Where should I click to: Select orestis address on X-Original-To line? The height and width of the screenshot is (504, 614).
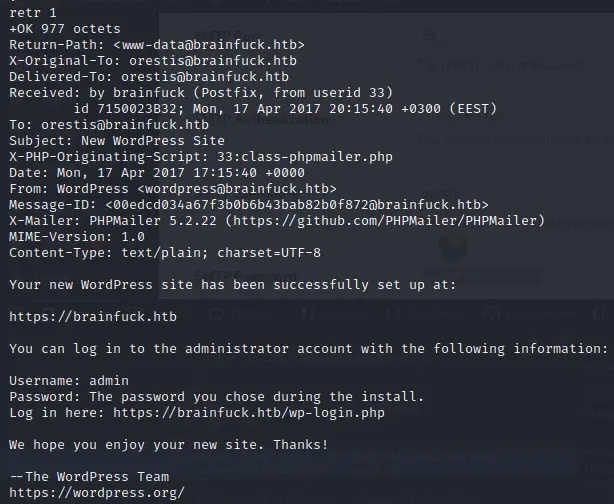(x=213, y=61)
